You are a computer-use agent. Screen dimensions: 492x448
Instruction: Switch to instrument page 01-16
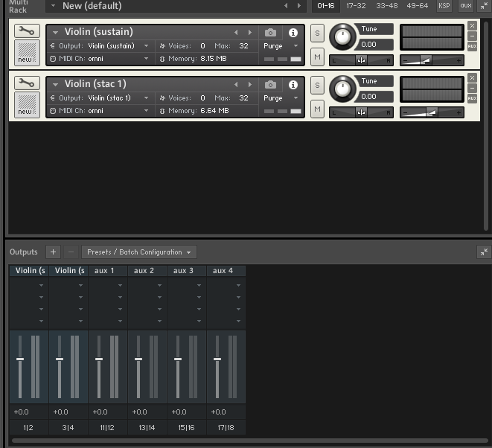(326, 6)
